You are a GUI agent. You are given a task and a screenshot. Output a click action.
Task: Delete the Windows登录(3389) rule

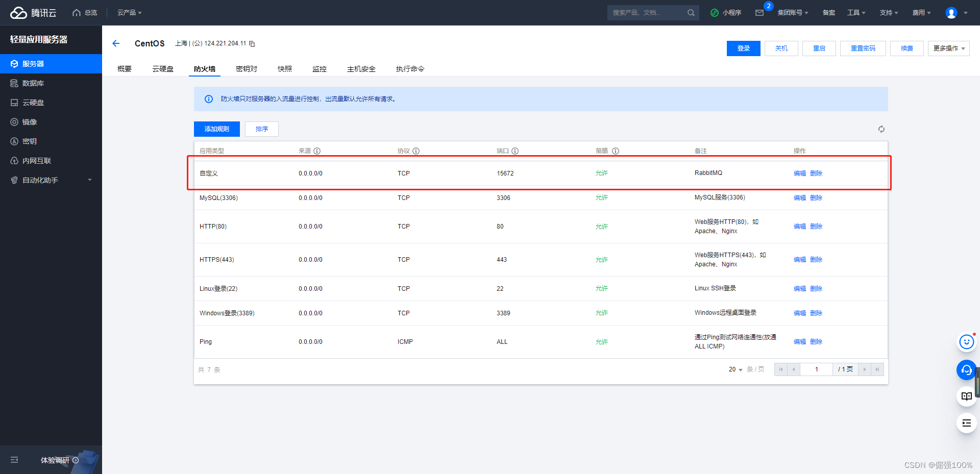816,313
